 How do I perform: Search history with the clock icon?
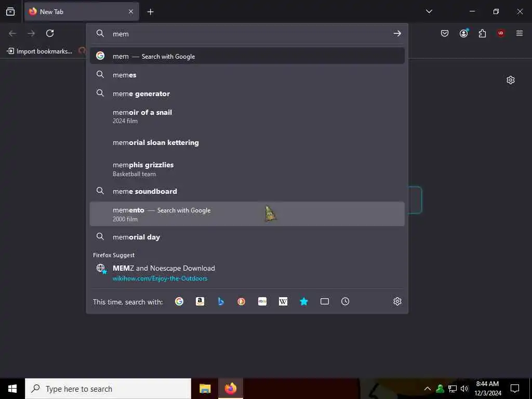(345, 301)
